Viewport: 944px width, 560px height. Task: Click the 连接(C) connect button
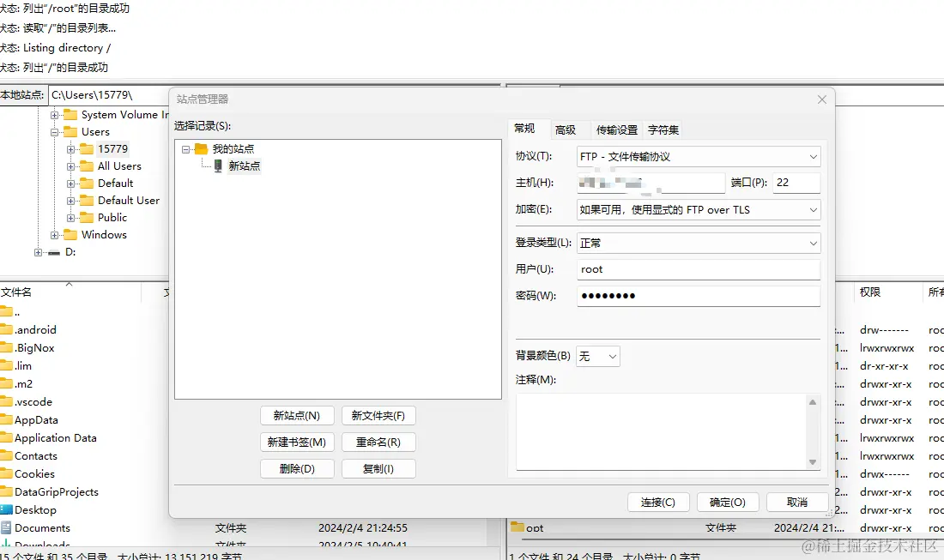coord(657,503)
